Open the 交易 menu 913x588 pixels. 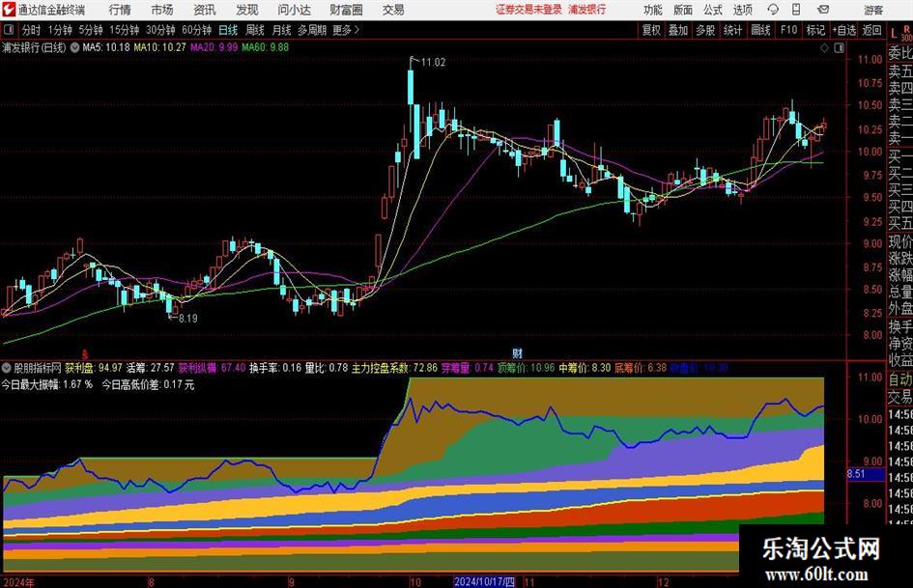pos(393,10)
